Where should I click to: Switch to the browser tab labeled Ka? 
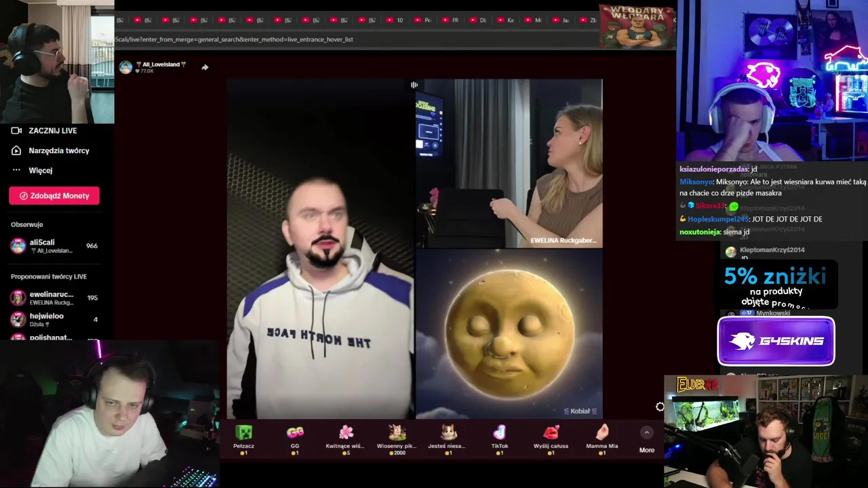coord(505,20)
